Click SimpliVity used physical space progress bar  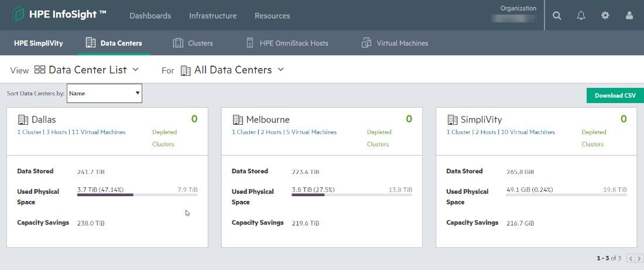pyautogui.click(x=567, y=195)
